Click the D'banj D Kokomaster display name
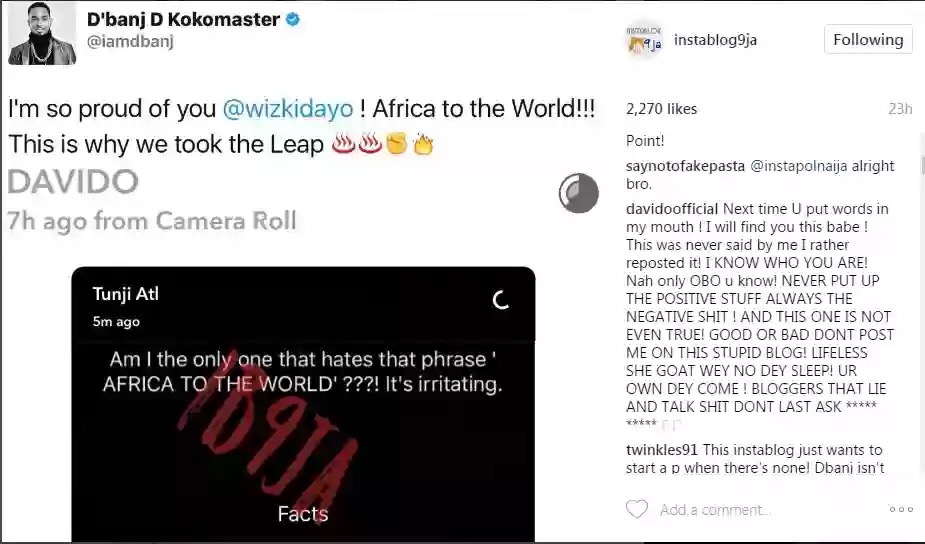The image size is (925, 544). 183,20
